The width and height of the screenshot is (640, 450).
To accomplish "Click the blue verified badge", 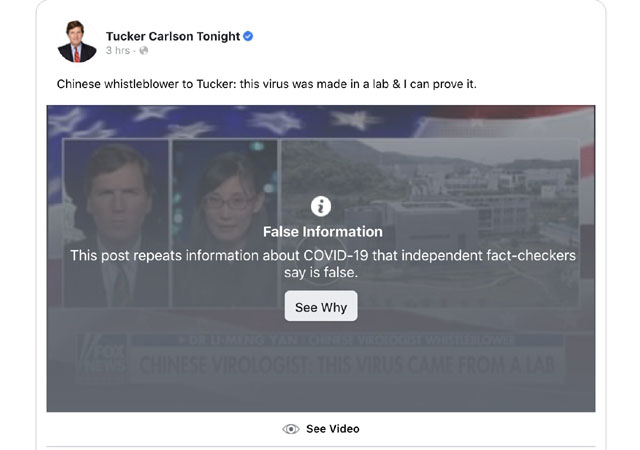I will click(248, 36).
